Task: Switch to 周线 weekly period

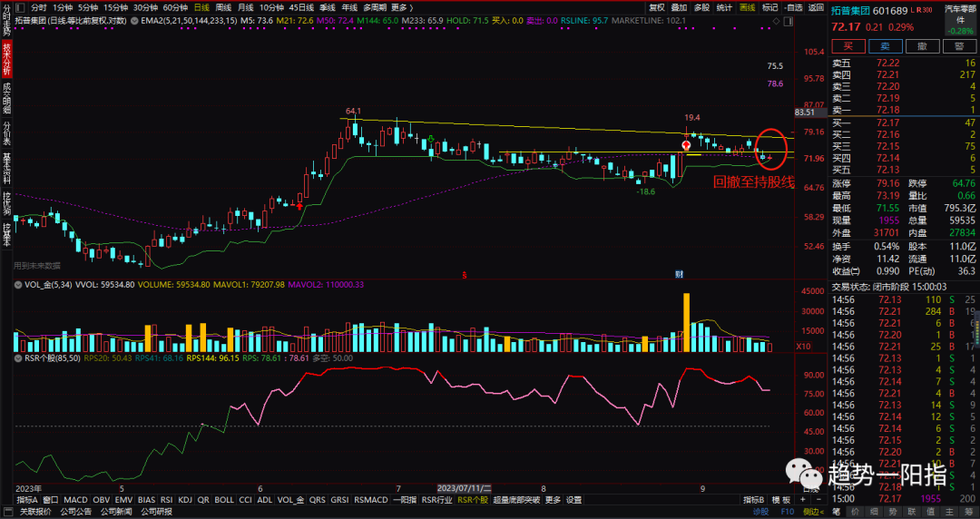Action: [x=223, y=7]
